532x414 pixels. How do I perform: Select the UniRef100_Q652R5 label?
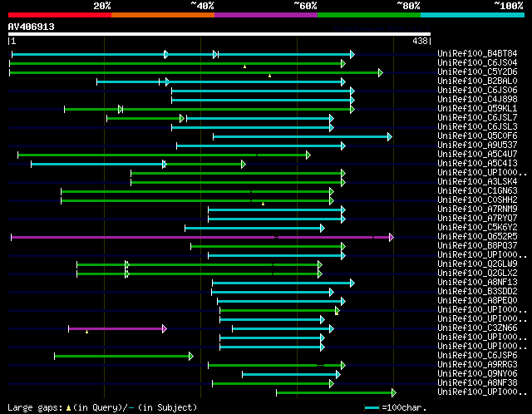click(x=477, y=237)
